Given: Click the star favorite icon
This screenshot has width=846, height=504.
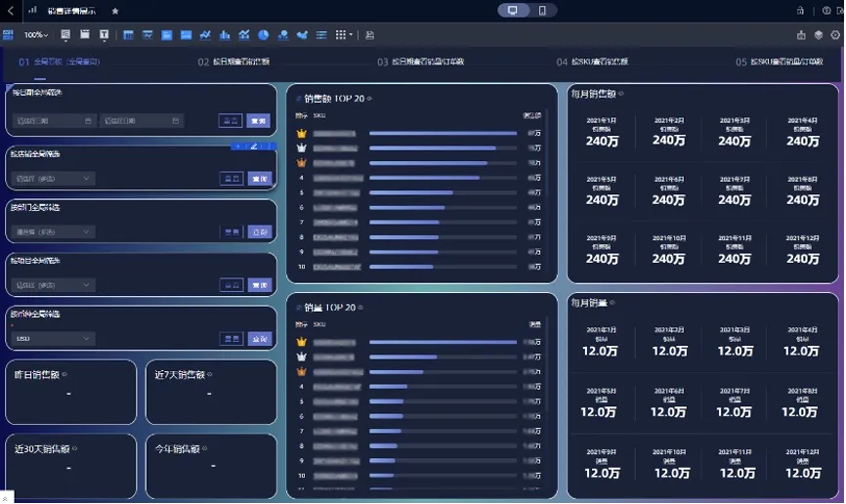Looking at the screenshot, I should [x=115, y=11].
